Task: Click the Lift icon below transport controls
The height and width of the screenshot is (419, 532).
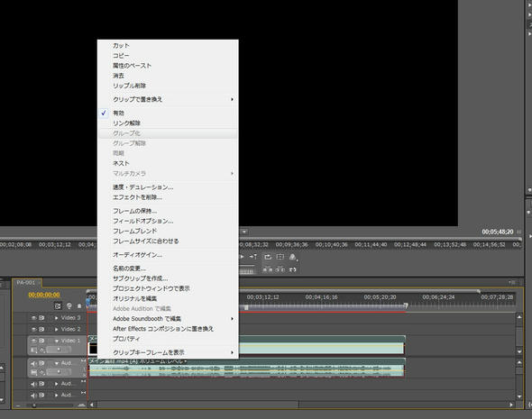Action: 268,269
